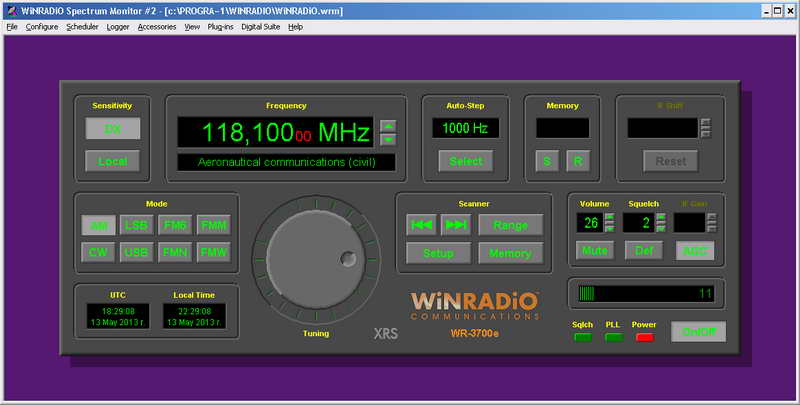
Task: Click the 1000 Hz Auto-Step display
Action: coord(465,128)
